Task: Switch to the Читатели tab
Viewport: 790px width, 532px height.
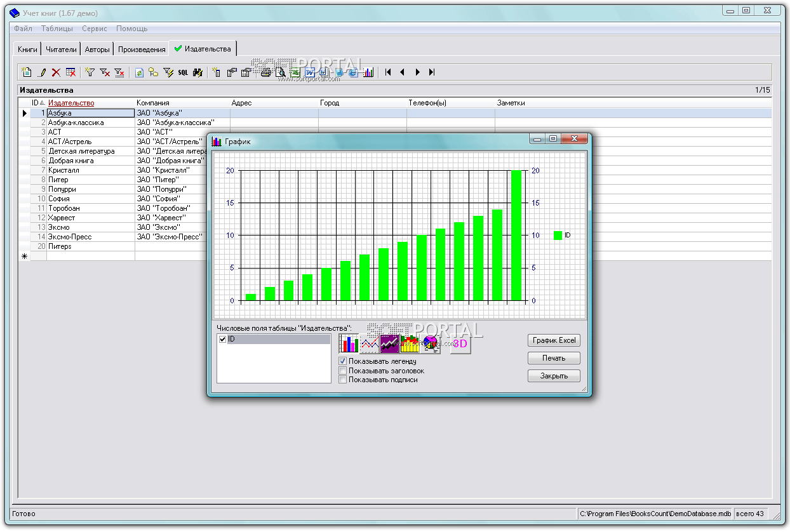Action: (x=61, y=50)
